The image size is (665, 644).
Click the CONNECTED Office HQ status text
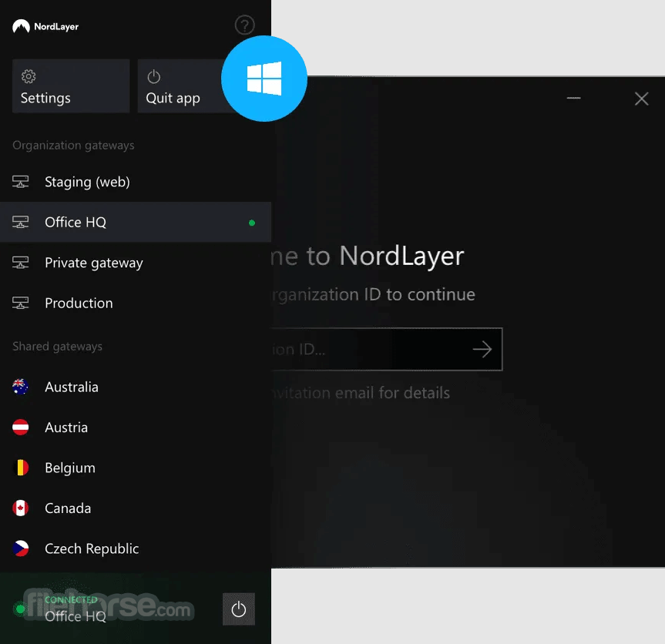tap(75, 609)
